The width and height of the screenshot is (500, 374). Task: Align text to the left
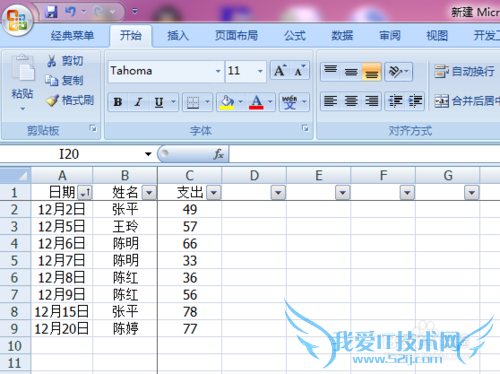[x=331, y=101]
